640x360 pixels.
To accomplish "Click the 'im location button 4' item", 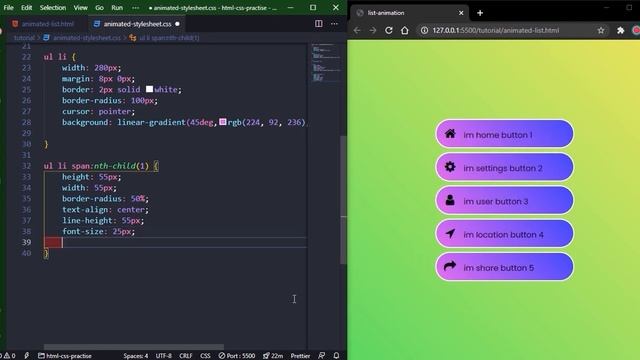I will pyautogui.click(x=504, y=234).
